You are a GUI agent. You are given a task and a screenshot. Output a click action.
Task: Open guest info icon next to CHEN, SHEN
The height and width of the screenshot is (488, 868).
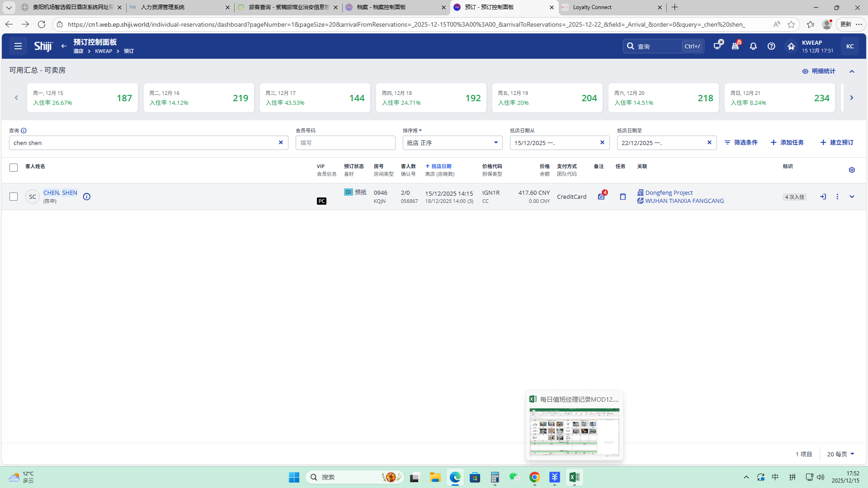point(87,197)
